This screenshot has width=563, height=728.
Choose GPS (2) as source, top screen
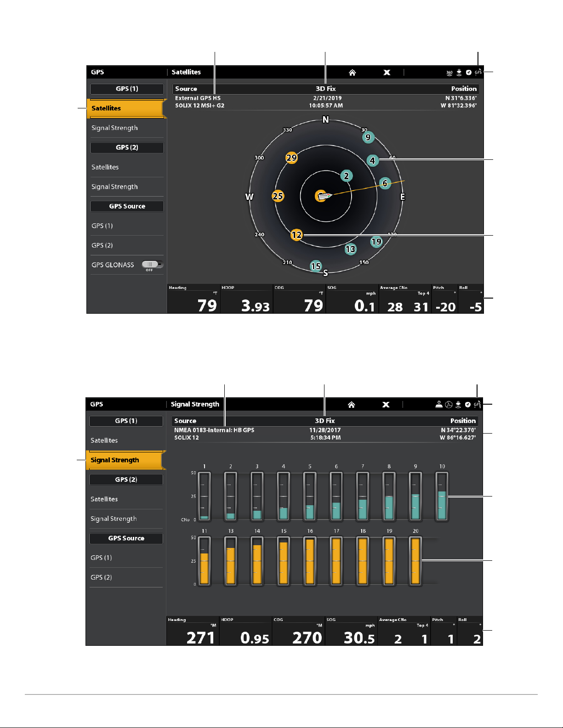coord(126,245)
